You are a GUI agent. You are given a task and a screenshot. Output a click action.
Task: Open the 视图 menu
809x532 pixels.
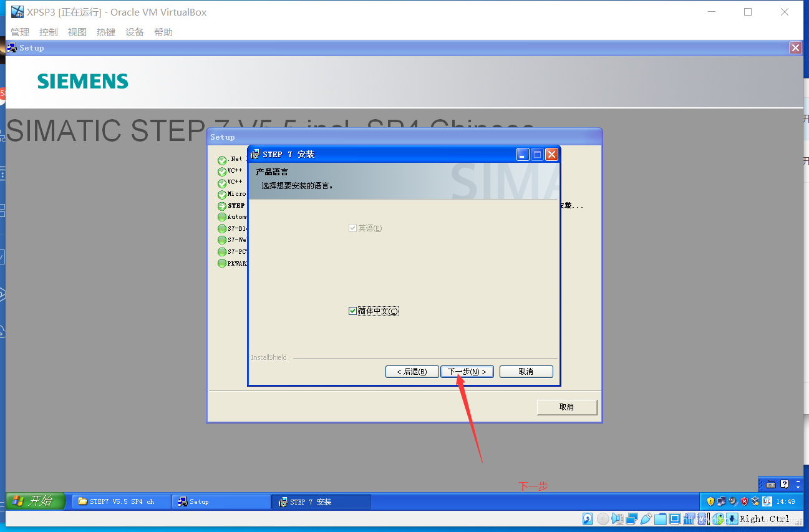coord(77,32)
